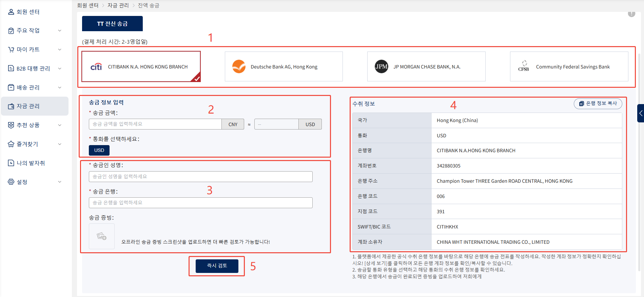644x297 pixels.
Task: Click the USD addon beside converted amount
Action: pyautogui.click(x=310, y=124)
